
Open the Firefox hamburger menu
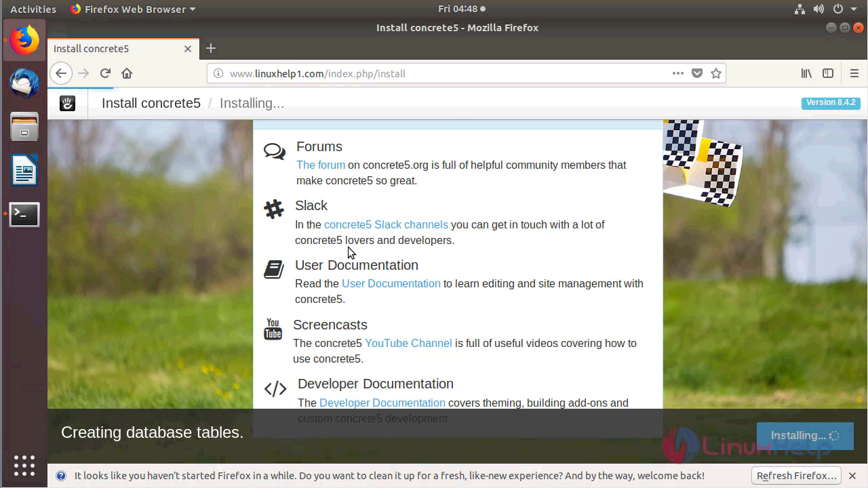(854, 73)
